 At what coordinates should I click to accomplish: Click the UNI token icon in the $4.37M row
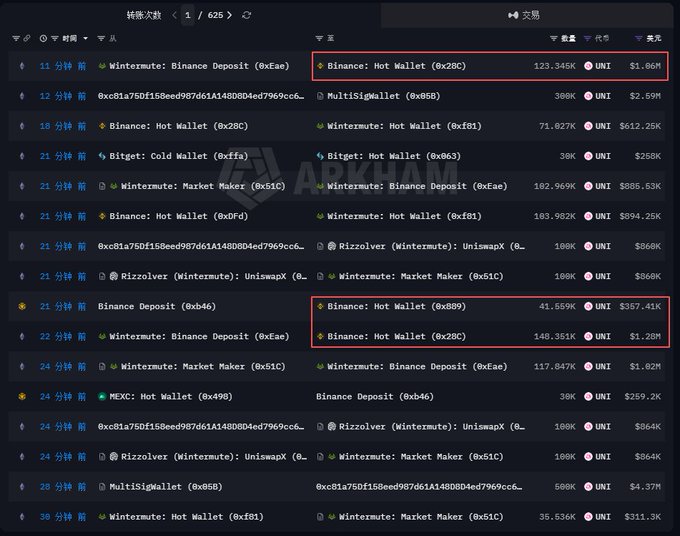coord(588,487)
